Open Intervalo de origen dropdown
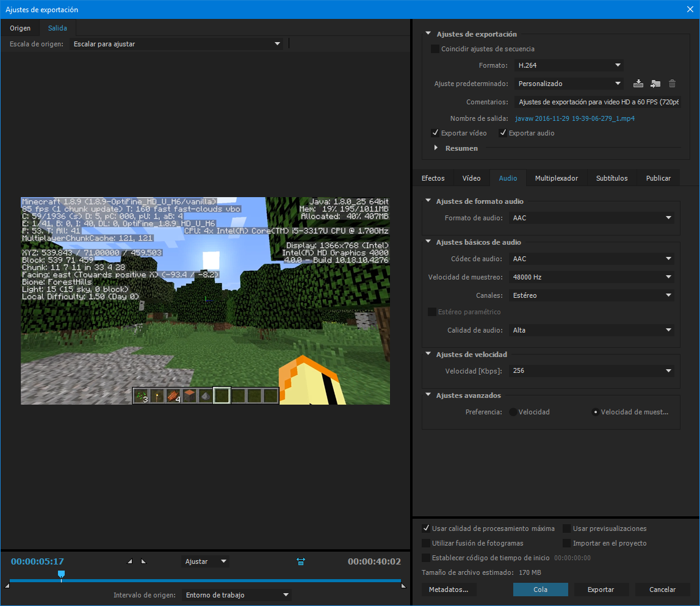The width and height of the screenshot is (700, 606). pyautogui.click(x=237, y=595)
